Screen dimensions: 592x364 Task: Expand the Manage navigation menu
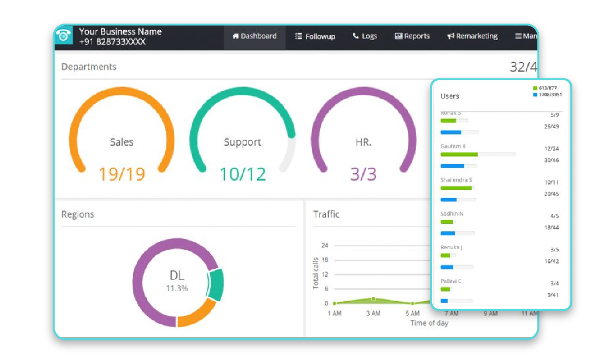[x=526, y=36]
